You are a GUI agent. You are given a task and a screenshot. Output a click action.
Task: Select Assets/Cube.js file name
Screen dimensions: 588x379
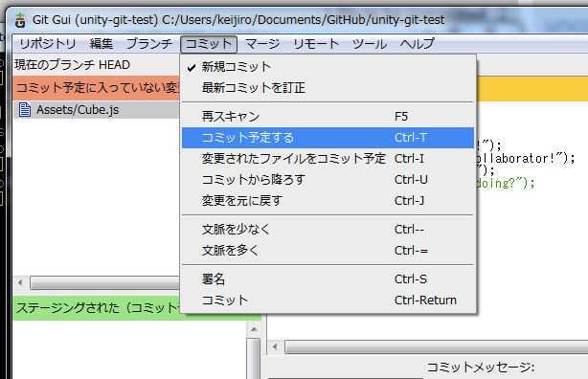click(78, 110)
